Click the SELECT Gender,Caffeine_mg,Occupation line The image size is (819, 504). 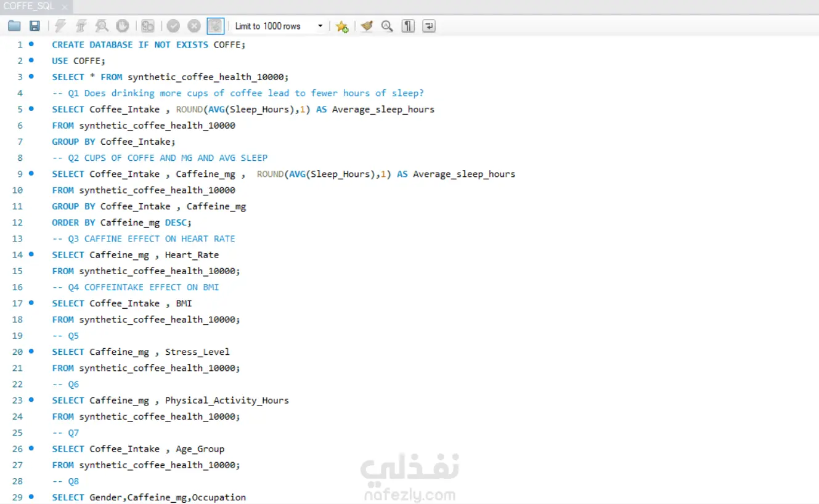149,497
